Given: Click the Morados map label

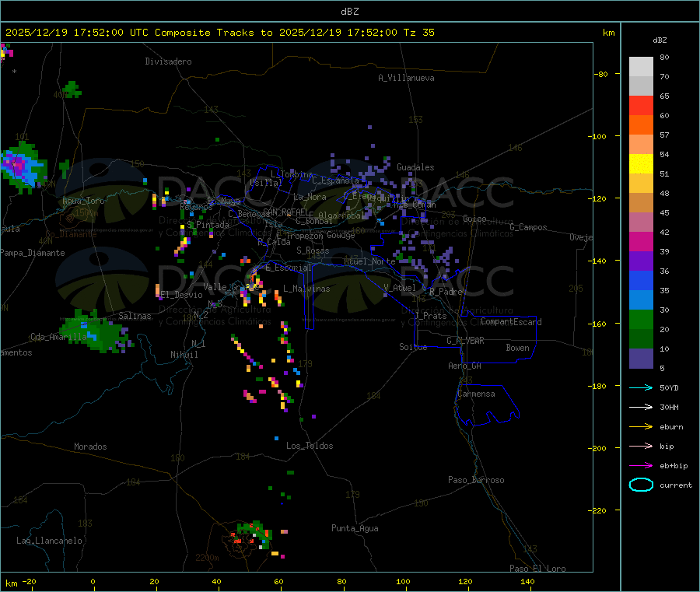Looking at the screenshot, I should tap(90, 447).
